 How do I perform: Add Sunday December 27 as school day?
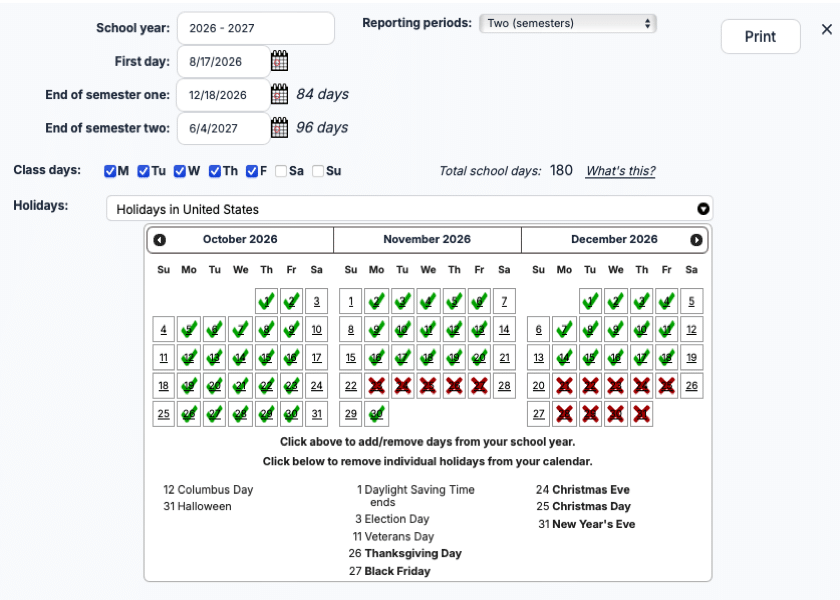[x=538, y=414]
